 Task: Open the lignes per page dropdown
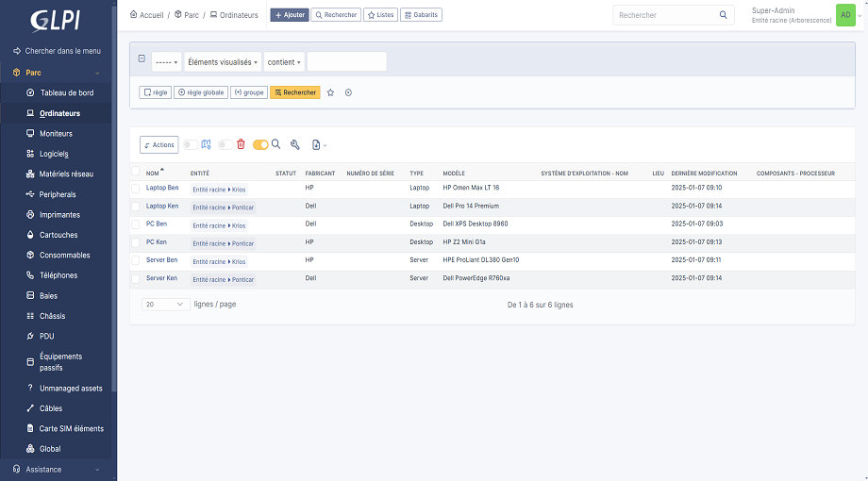coord(165,305)
